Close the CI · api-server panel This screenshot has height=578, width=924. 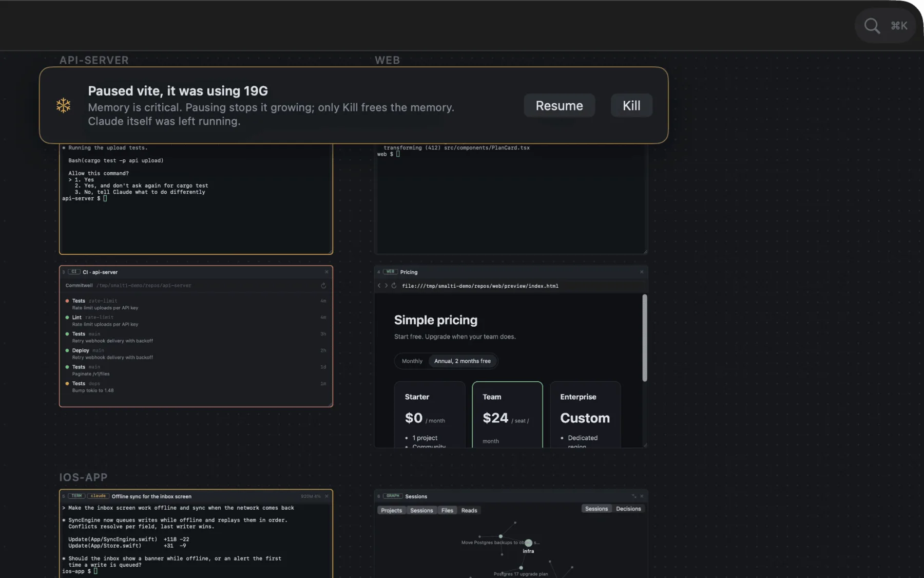coord(326,272)
